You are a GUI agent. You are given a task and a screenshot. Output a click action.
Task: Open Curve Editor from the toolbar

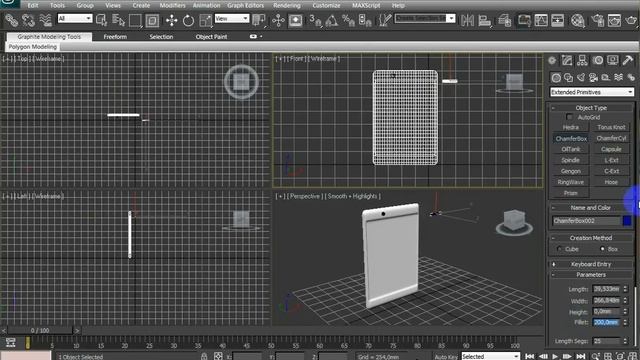[x=541, y=20]
